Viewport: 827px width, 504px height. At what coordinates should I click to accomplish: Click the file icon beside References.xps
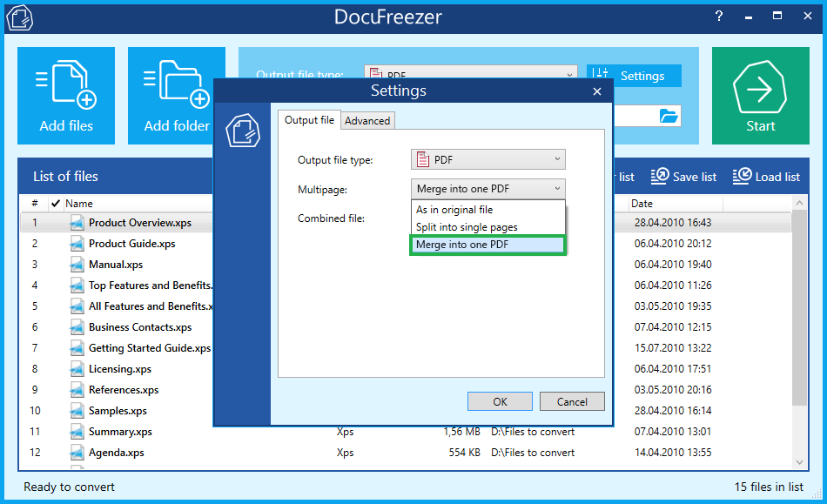pos(77,390)
